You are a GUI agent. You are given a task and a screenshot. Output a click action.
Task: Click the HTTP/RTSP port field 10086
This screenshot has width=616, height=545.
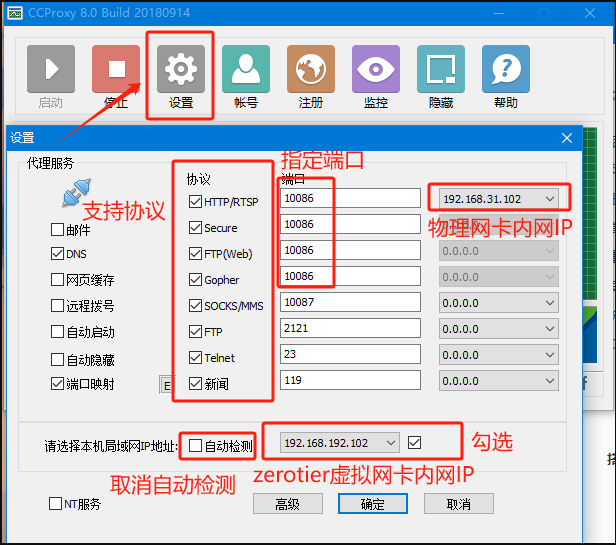pyautogui.click(x=350, y=198)
